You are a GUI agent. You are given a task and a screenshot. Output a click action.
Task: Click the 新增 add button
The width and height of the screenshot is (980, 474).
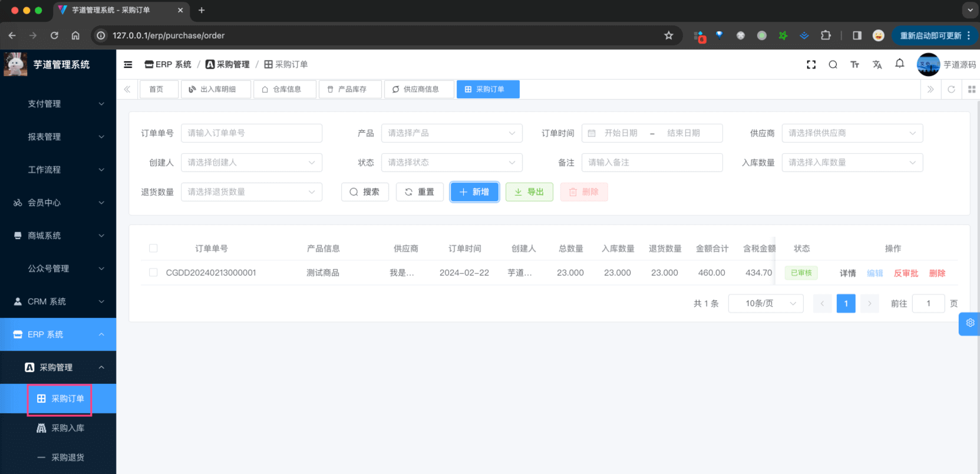[474, 192]
